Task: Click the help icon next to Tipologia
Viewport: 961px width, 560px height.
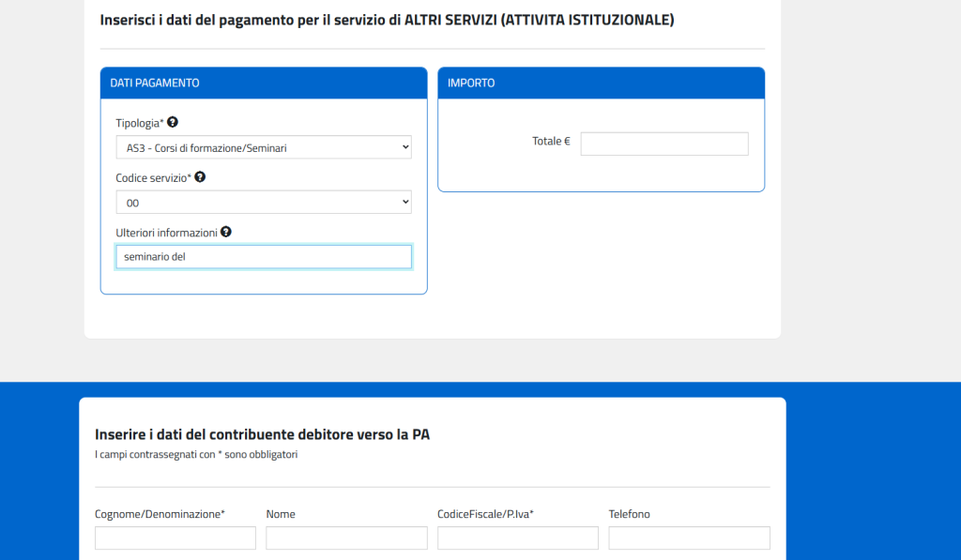Action: 173,122
